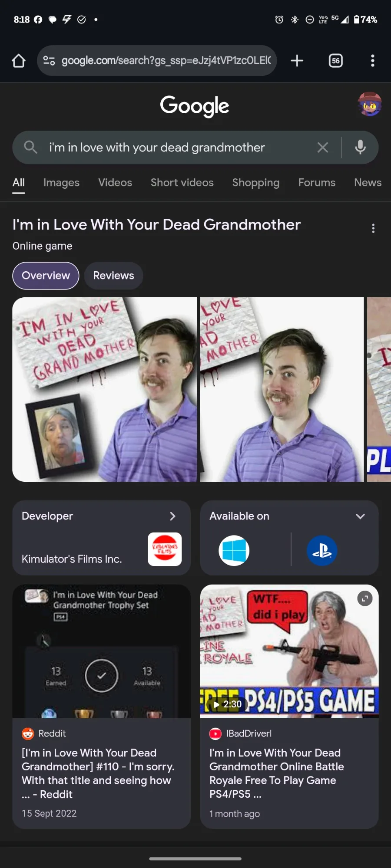The height and width of the screenshot is (868, 391).
Task: Switch to Forums tab
Action: coord(317,183)
